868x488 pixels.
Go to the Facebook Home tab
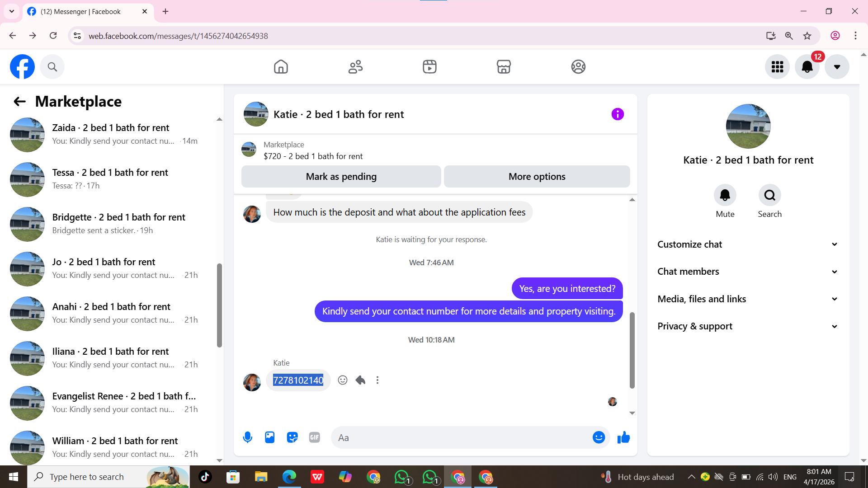pos(281,67)
